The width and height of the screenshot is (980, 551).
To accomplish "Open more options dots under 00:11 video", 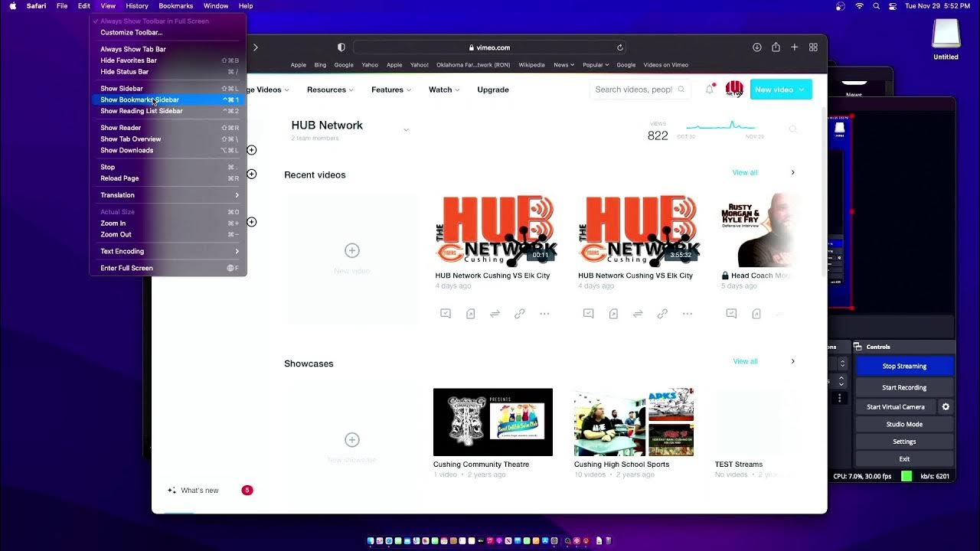I will click(x=544, y=314).
